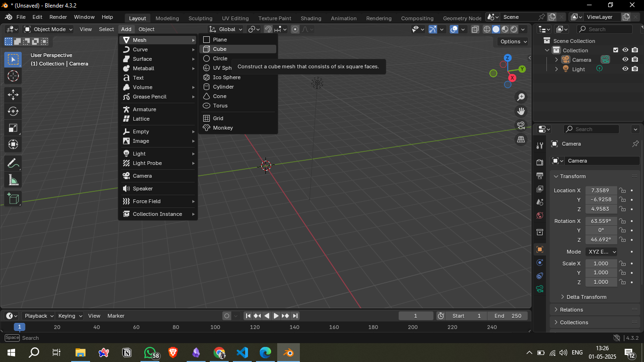Toggle auto keying in the timeline
This screenshot has height=362, width=644.
[x=227, y=316]
